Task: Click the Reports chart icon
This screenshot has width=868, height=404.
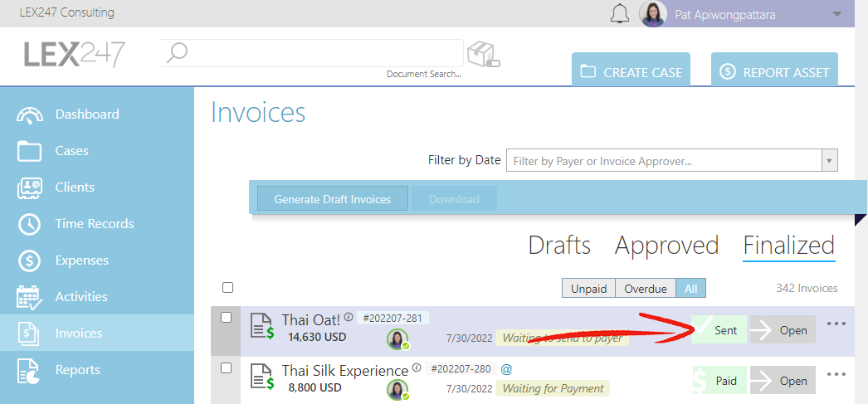Action: tap(27, 370)
